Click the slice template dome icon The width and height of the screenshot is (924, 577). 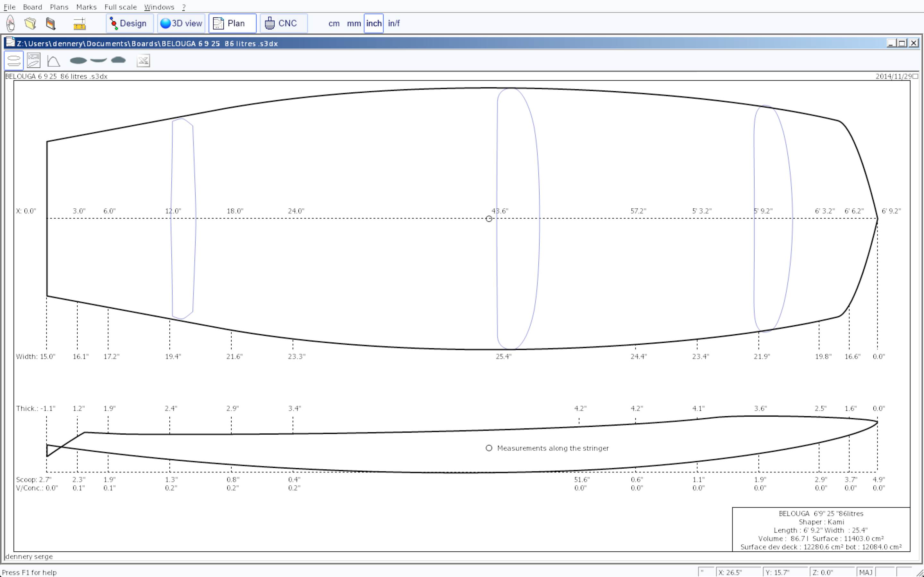[118, 60]
